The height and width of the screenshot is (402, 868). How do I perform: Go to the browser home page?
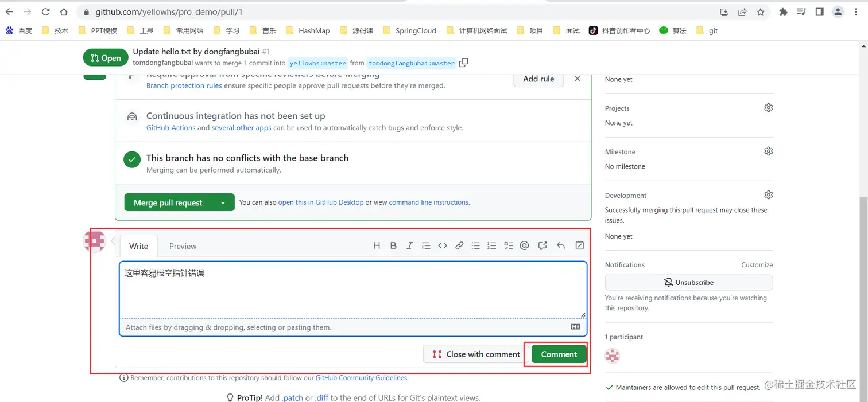pos(64,11)
